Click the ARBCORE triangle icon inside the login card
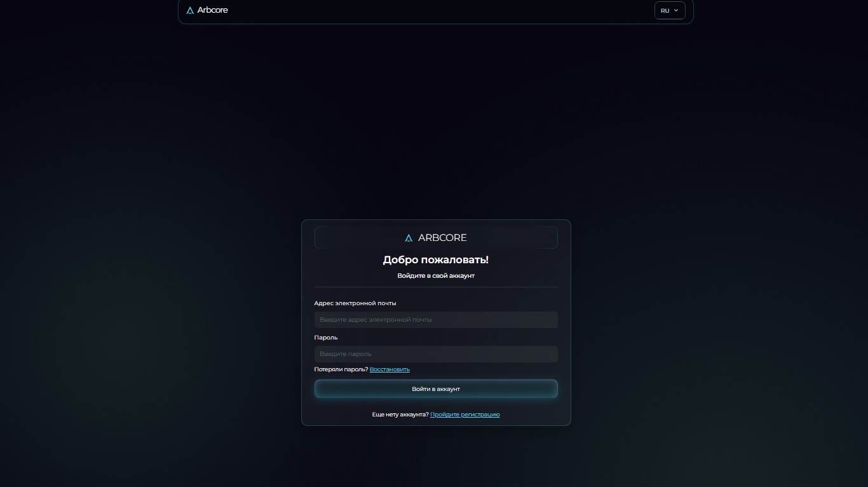 point(409,238)
